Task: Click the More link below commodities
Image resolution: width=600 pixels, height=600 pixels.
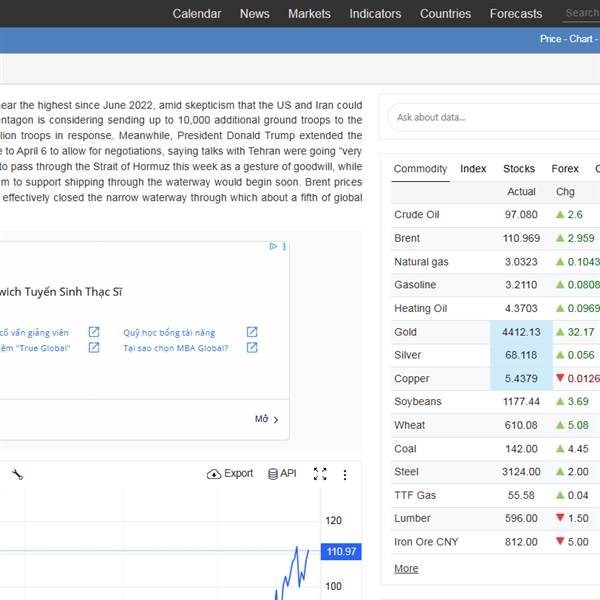Action: [406, 569]
